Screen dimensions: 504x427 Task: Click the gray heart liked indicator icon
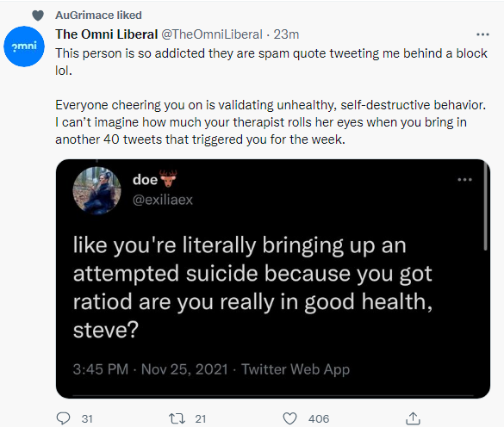tap(38, 15)
